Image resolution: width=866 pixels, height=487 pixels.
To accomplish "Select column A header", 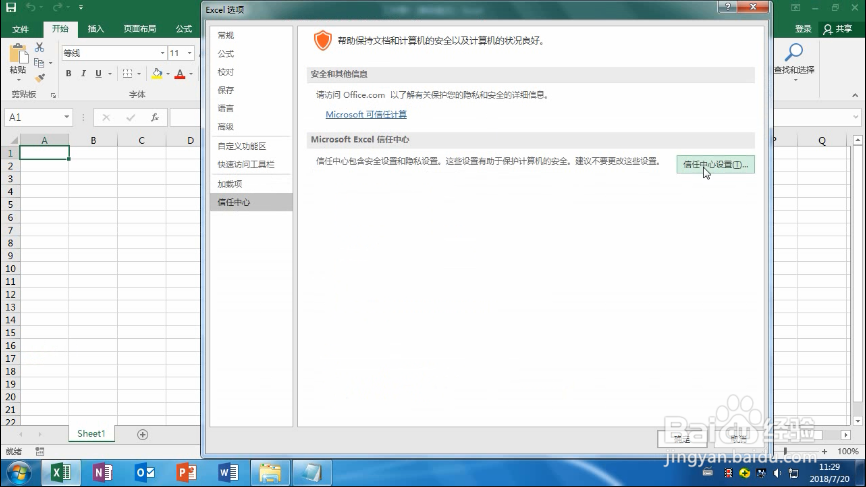I will tap(44, 140).
